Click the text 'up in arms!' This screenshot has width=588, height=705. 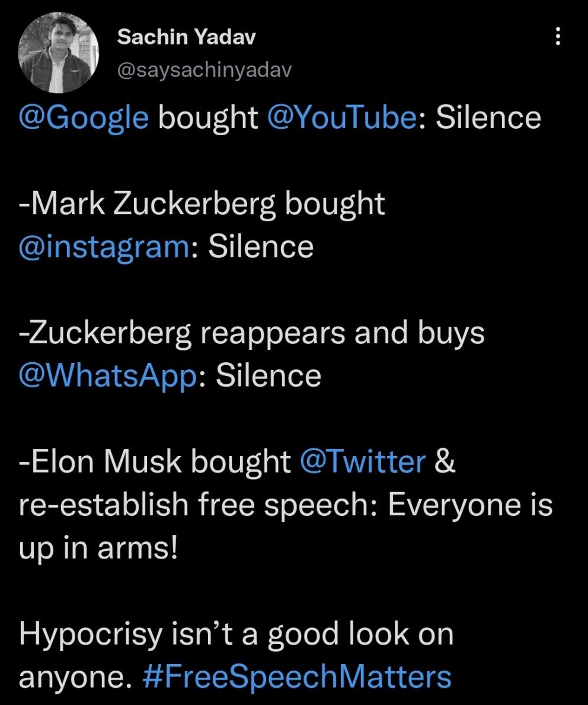[x=98, y=548]
